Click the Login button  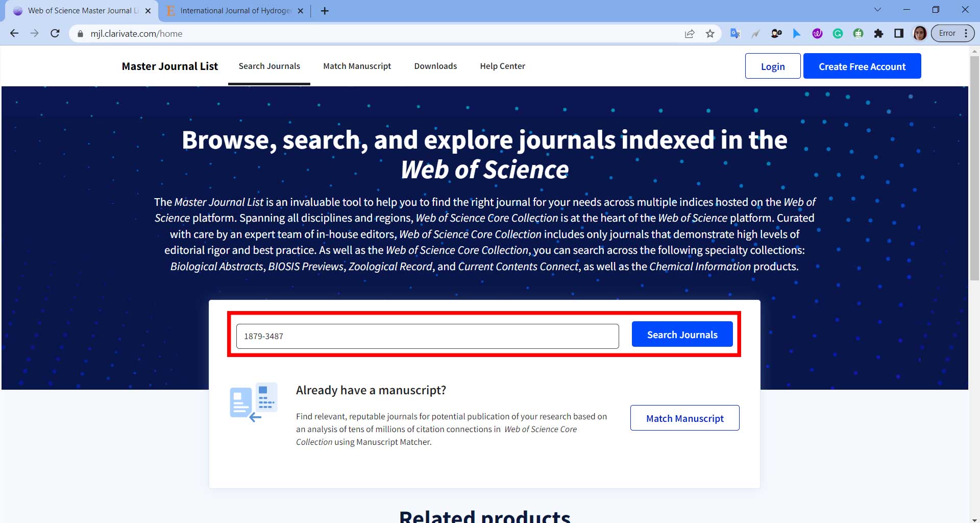[773, 66]
